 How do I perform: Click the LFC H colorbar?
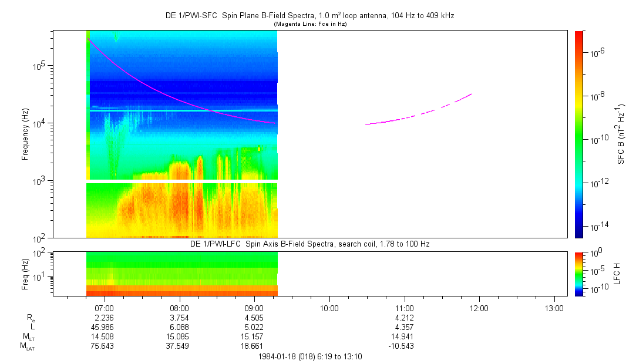point(579,274)
